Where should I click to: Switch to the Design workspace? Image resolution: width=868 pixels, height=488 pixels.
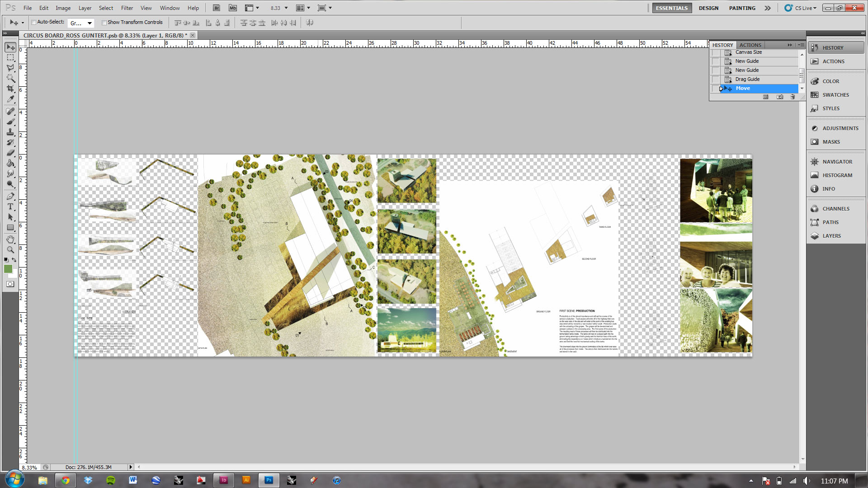click(708, 8)
